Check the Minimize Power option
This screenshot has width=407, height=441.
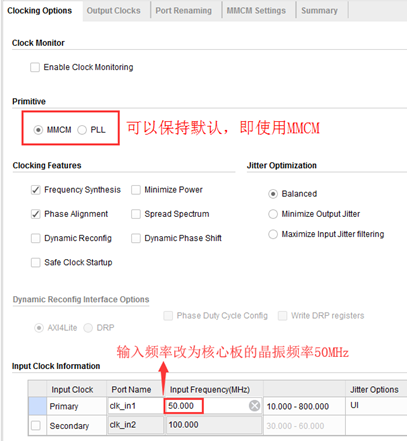(x=136, y=190)
